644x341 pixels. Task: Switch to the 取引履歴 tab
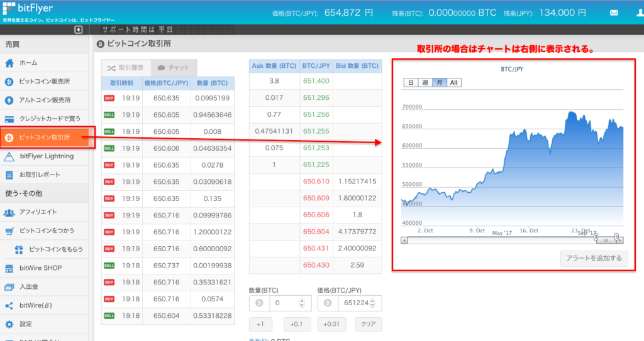coord(126,68)
